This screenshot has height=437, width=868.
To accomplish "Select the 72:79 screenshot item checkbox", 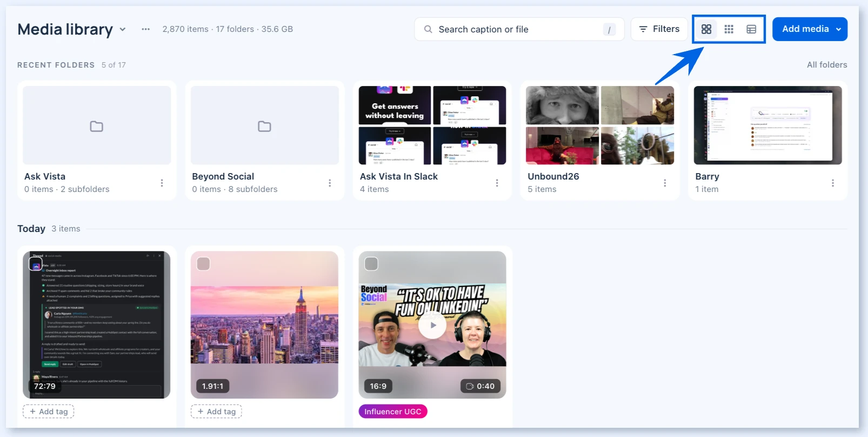I will coord(36,264).
